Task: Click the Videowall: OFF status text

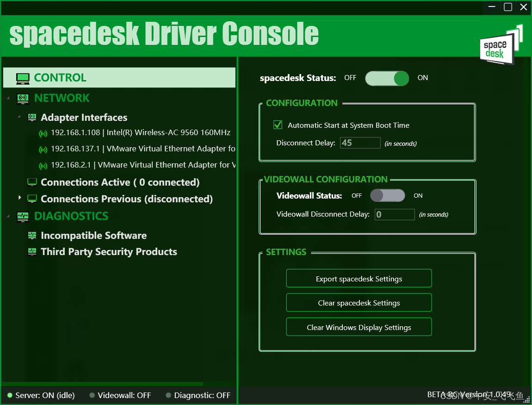Action: pos(124,395)
